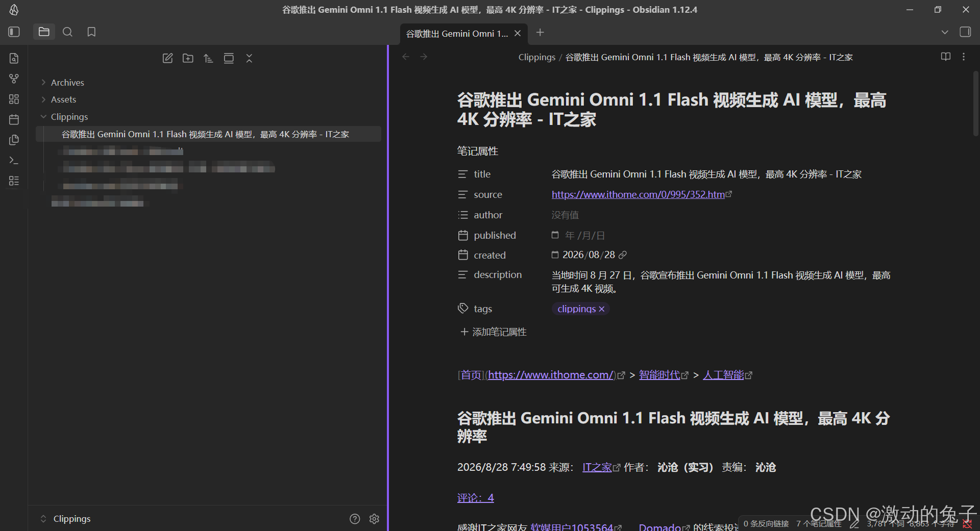The image size is (980, 531).
Task: Open the tab list dropdown
Action: [945, 32]
